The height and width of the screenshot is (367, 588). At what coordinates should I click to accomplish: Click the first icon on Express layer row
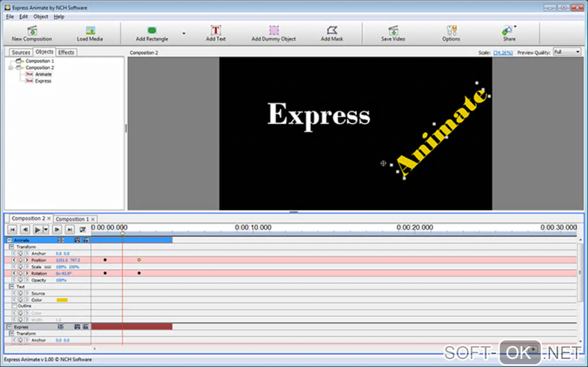coord(61,327)
